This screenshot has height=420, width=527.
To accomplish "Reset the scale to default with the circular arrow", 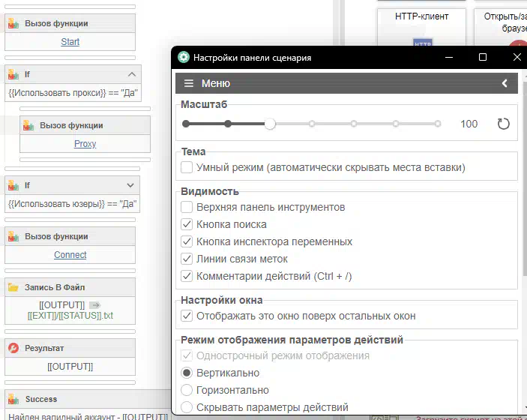I will click(503, 124).
